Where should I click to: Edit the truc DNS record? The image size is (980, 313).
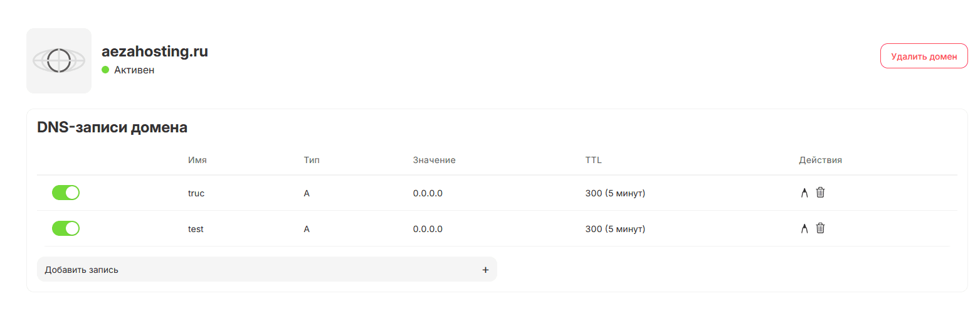click(x=804, y=193)
